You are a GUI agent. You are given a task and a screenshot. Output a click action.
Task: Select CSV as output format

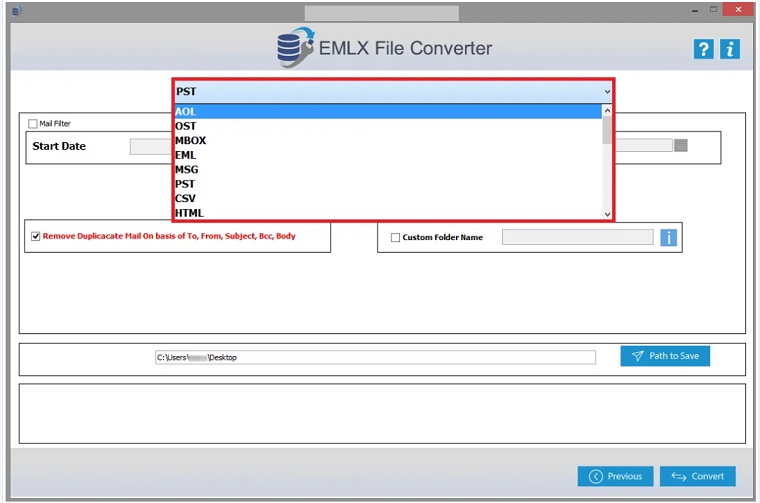pyautogui.click(x=388, y=199)
